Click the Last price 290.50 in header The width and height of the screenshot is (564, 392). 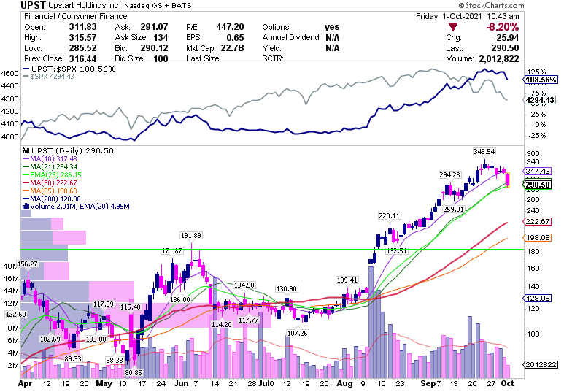click(x=506, y=48)
